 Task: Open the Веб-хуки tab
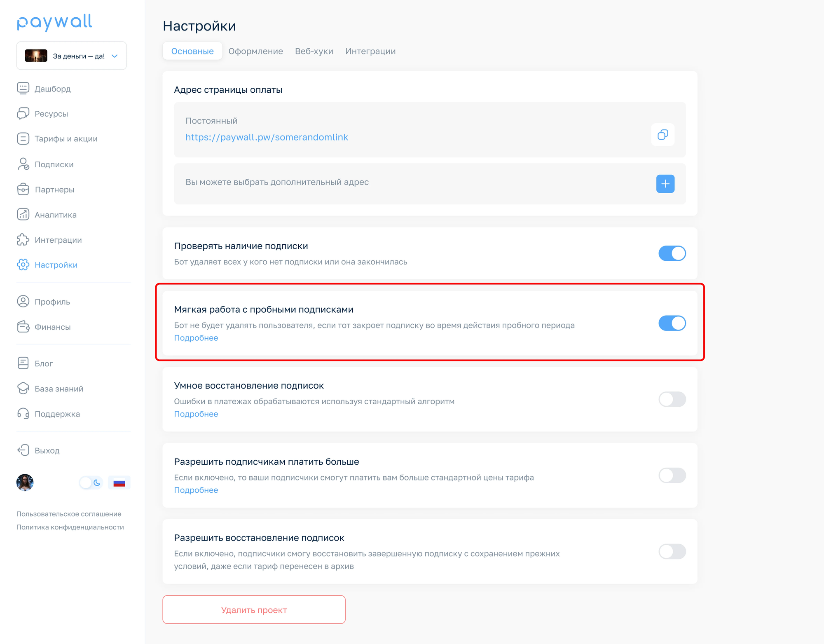coord(314,51)
